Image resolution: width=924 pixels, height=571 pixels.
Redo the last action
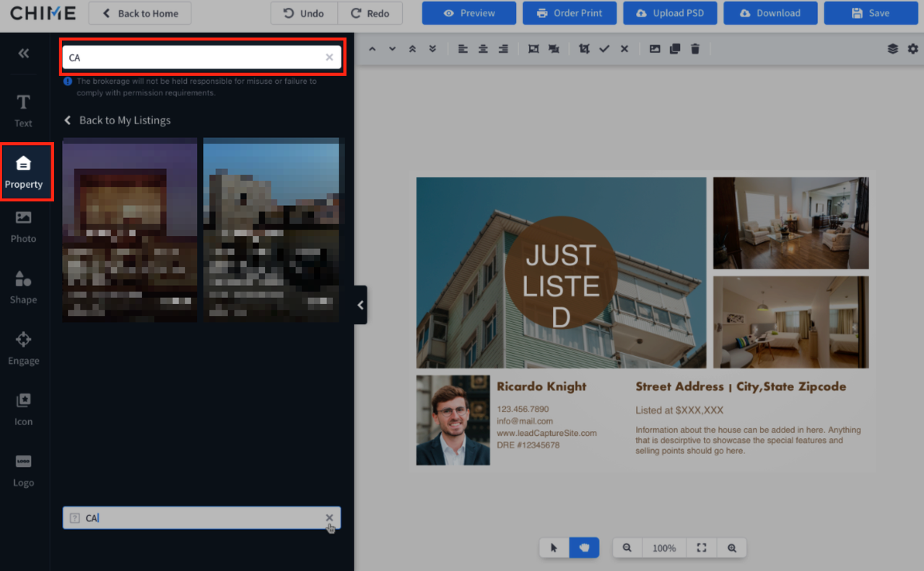click(369, 13)
